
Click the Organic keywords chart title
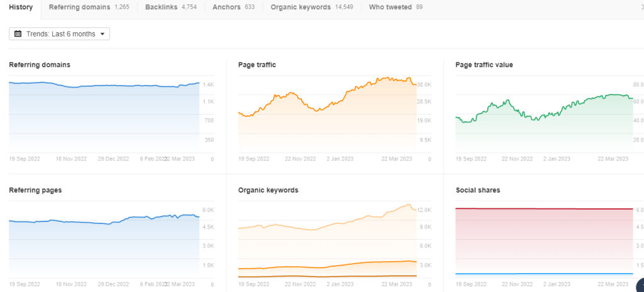point(268,190)
